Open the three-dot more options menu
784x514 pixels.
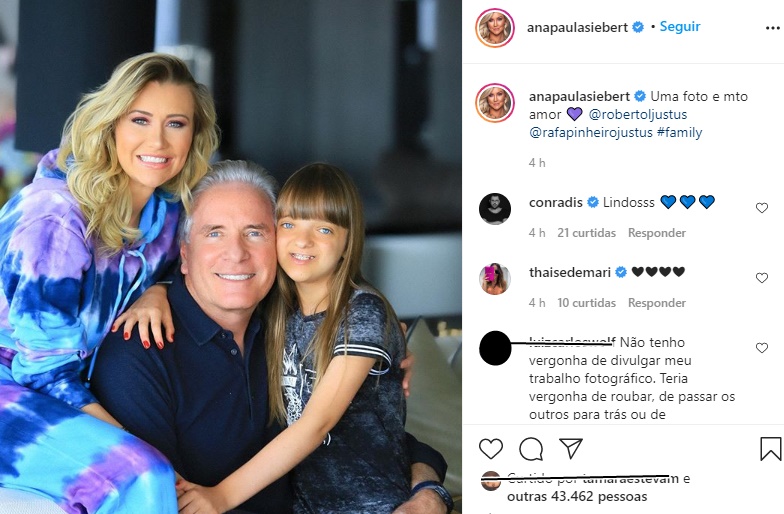[x=772, y=28]
